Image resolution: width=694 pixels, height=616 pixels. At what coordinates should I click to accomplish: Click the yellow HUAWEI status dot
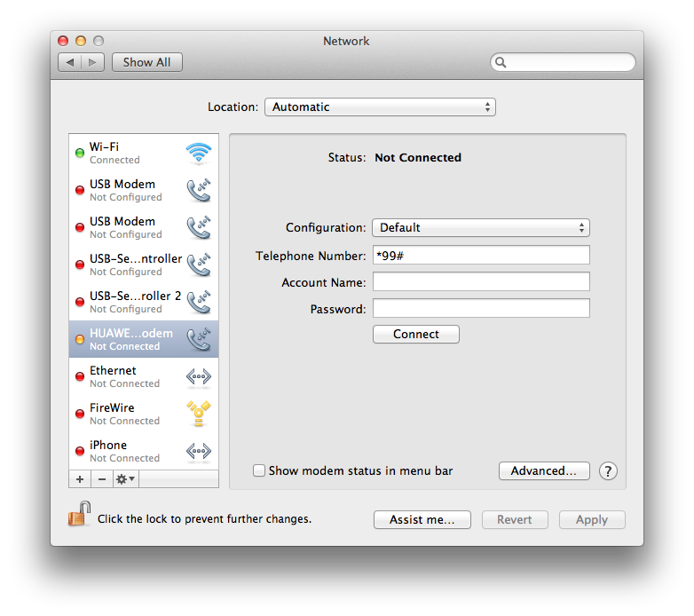[x=80, y=339]
